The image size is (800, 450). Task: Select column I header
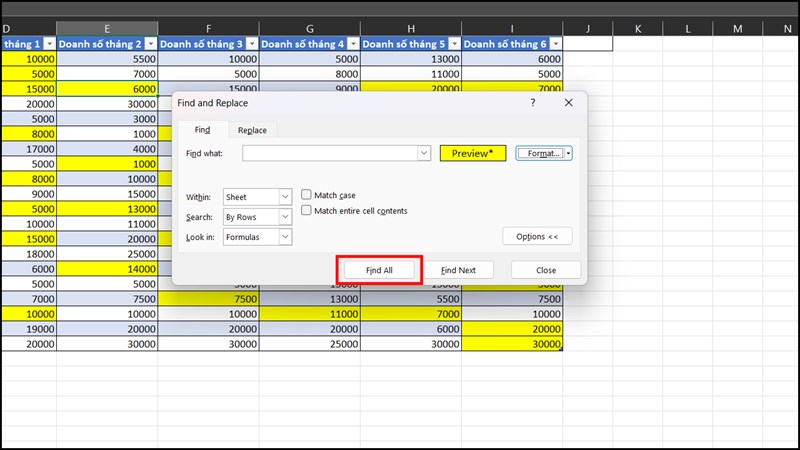(x=512, y=29)
